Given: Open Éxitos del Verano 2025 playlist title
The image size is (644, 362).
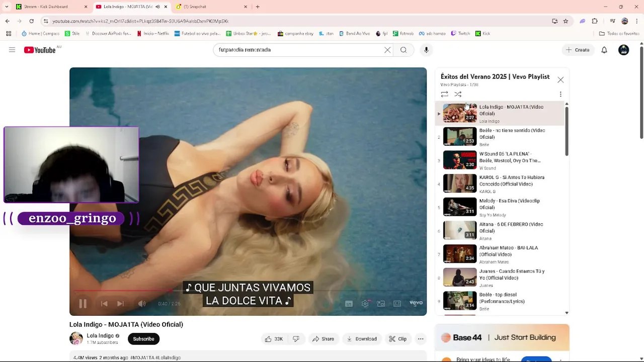Looking at the screenshot, I should pos(495,76).
